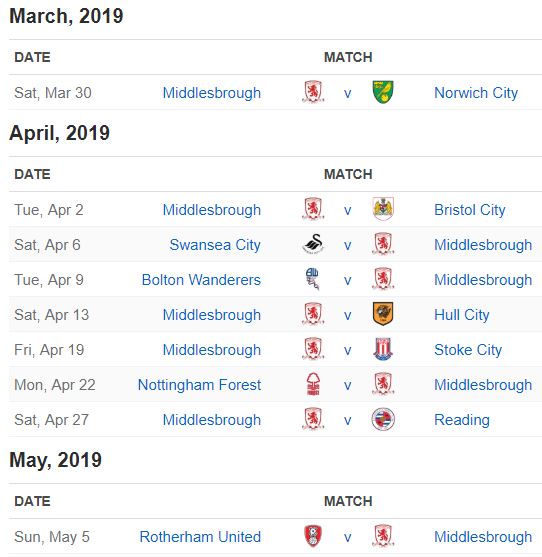Click the Norwich City club crest
This screenshot has width=542, height=557.
(383, 92)
